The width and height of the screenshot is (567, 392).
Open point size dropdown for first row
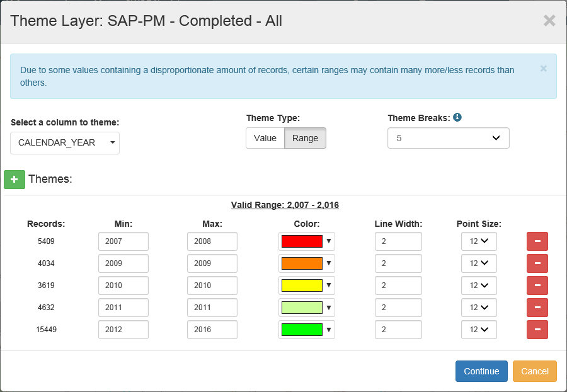tap(478, 241)
